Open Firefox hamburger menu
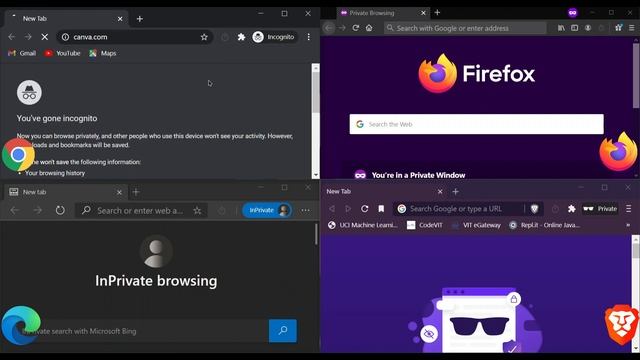The image size is (640, 360). pos(631,28)
